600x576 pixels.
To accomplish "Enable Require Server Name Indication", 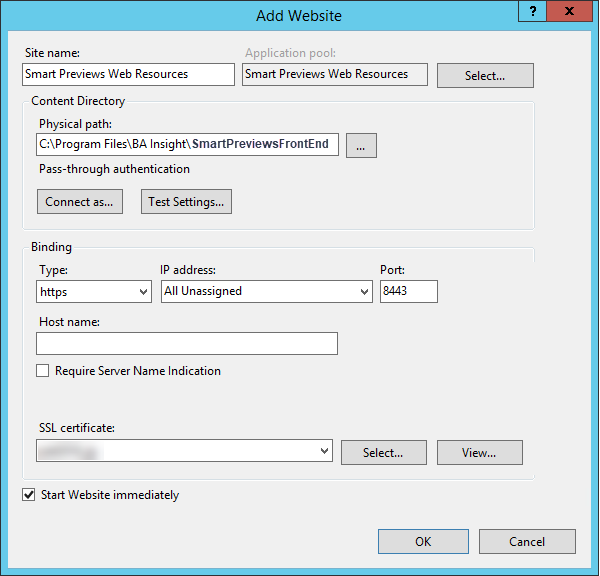I will tap(42, 371).
